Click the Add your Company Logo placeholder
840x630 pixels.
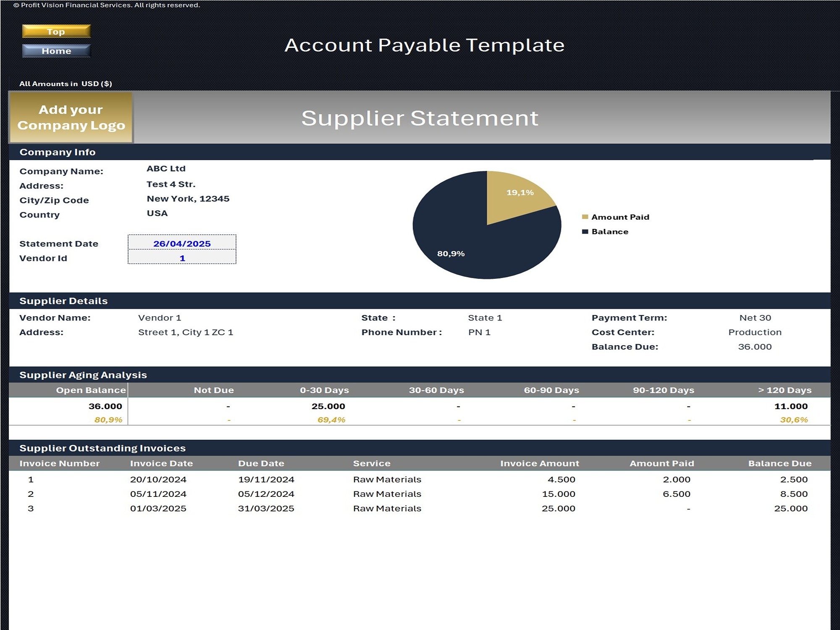71,118
